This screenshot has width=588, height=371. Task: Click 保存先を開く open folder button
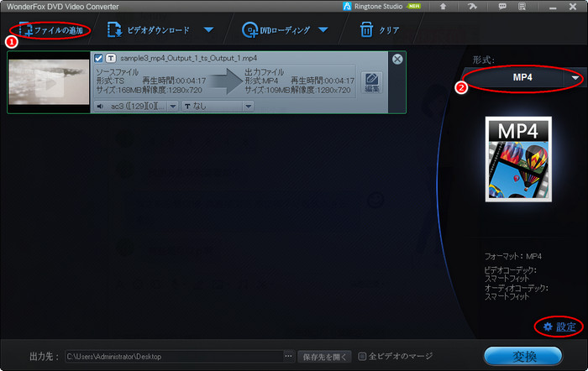(325, 357)
